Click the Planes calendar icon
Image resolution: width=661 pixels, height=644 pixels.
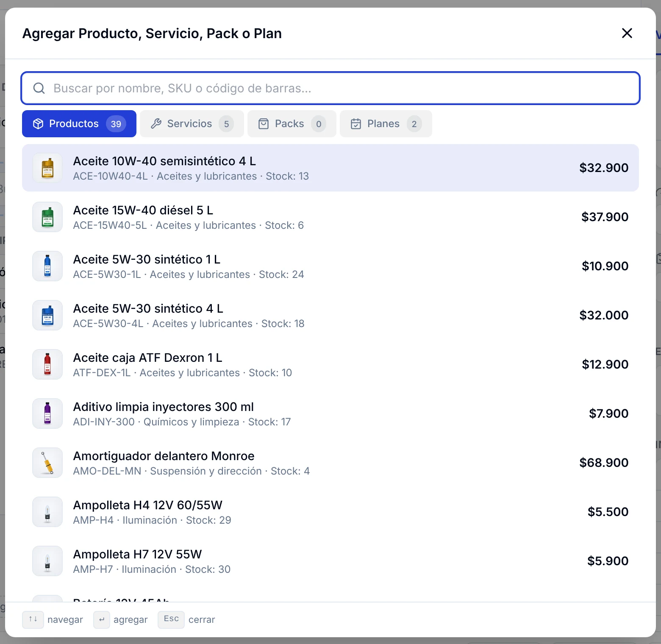pos(356,124)
